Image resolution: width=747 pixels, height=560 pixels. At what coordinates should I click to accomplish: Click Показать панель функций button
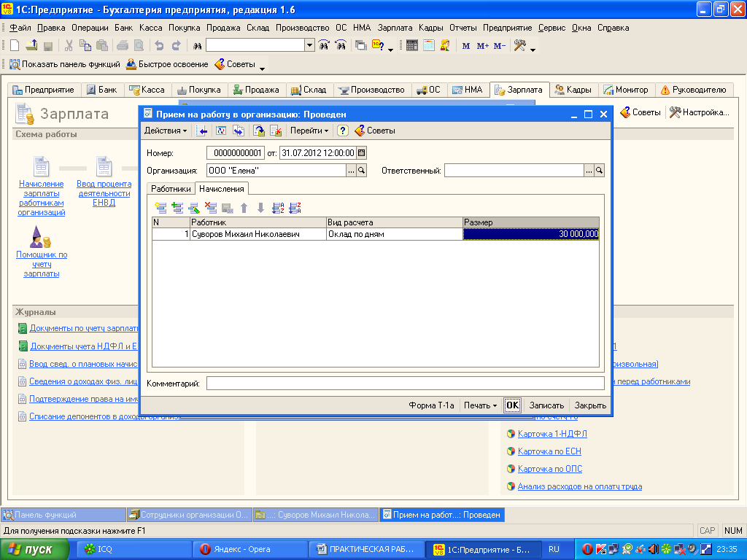tap(65, 64)
